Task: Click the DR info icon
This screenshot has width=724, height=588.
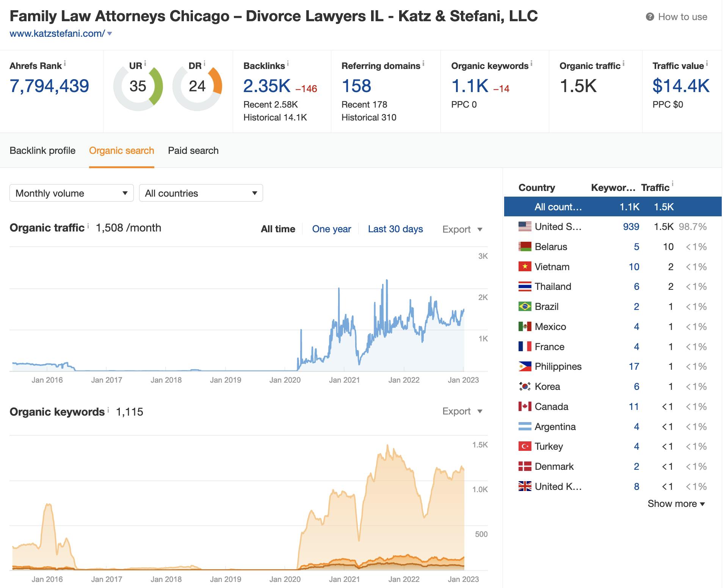Action: [x=204, y=63]
